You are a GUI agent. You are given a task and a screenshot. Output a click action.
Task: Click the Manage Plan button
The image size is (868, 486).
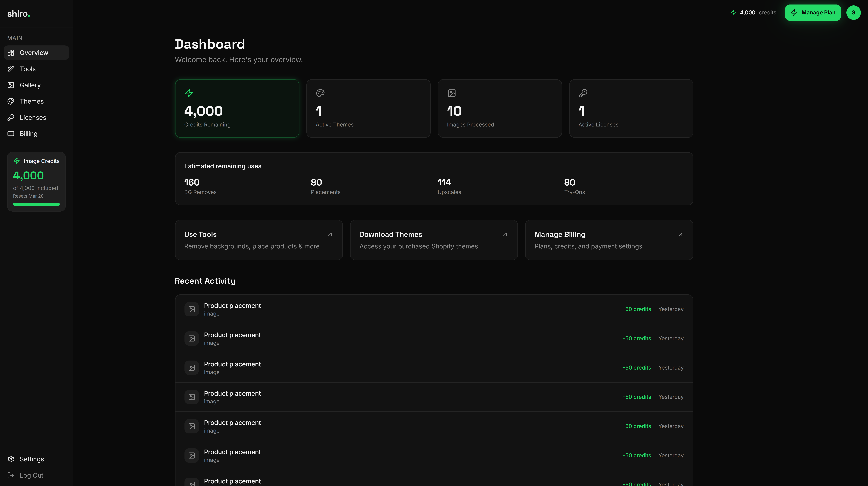pyautogui.click(x=813, y=12)
